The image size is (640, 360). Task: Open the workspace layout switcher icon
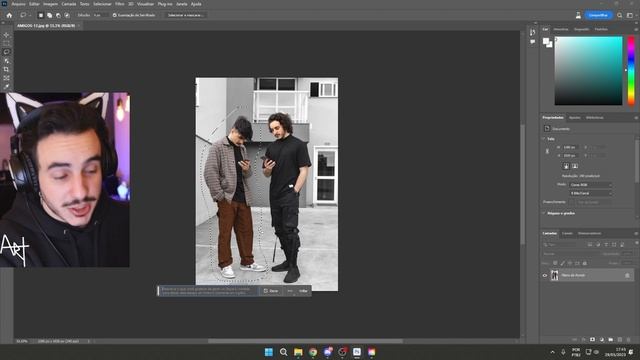pyautogui.click(x=630, y=15)
